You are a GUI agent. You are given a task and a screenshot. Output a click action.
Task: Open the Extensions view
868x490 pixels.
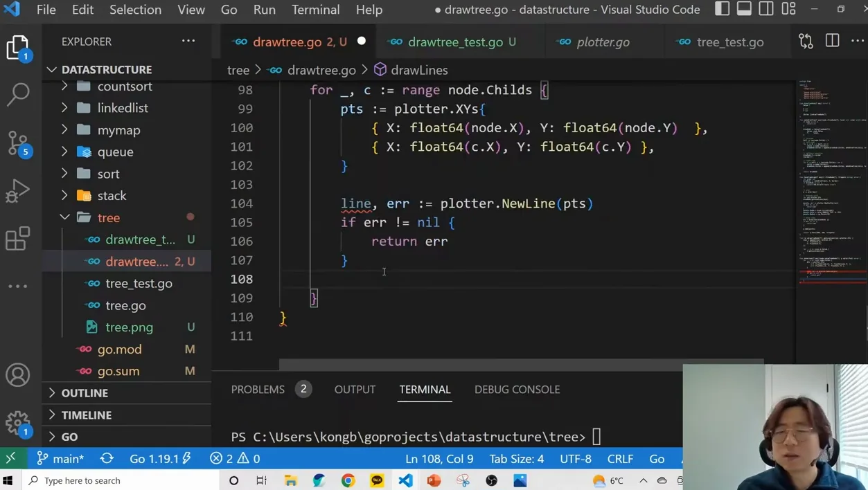coord(18,238)
